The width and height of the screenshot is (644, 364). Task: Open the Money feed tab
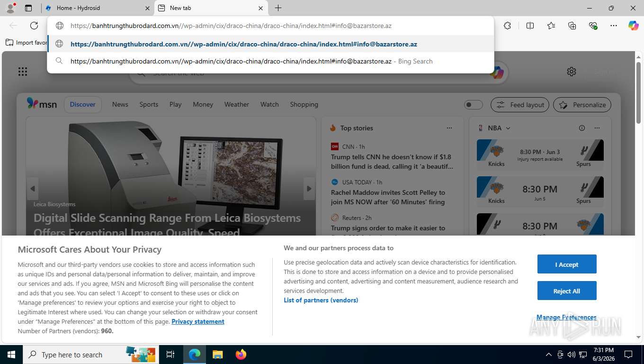[x=203, y=104]
